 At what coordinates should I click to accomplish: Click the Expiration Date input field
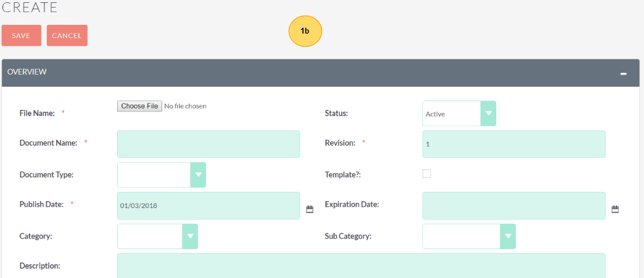[514, 206]
